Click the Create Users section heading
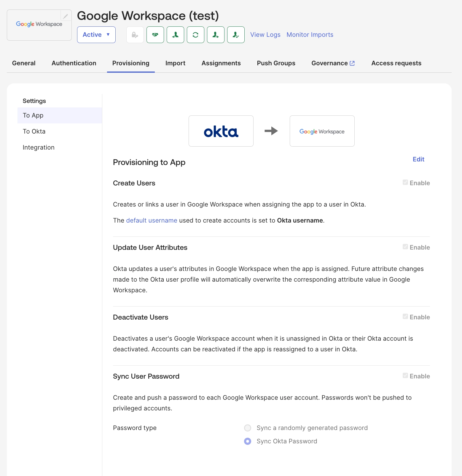462x476 pixels. [134, 183]
